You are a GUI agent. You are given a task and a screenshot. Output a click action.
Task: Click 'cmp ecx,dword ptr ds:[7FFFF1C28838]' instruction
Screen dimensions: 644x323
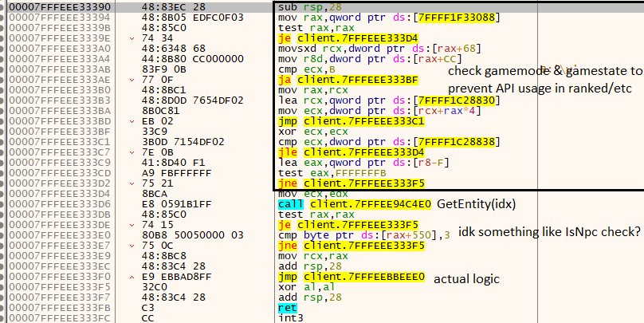389,142
